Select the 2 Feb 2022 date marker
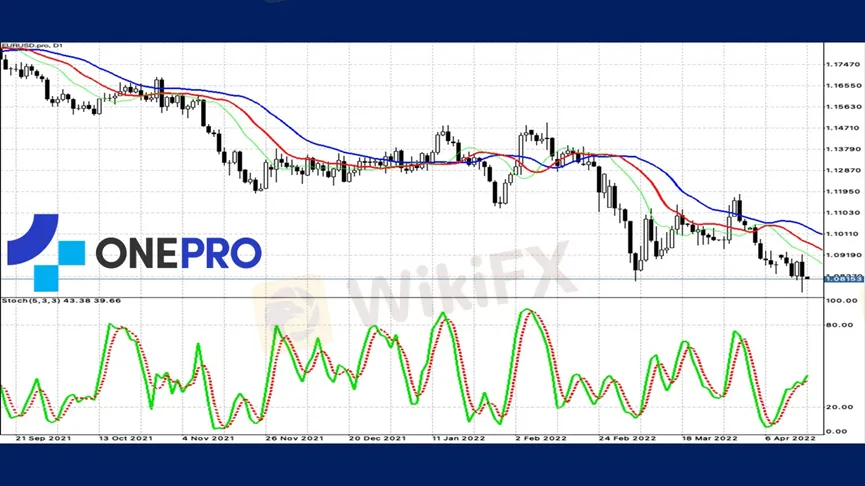The image size is (865, 486). pos(541,439)
